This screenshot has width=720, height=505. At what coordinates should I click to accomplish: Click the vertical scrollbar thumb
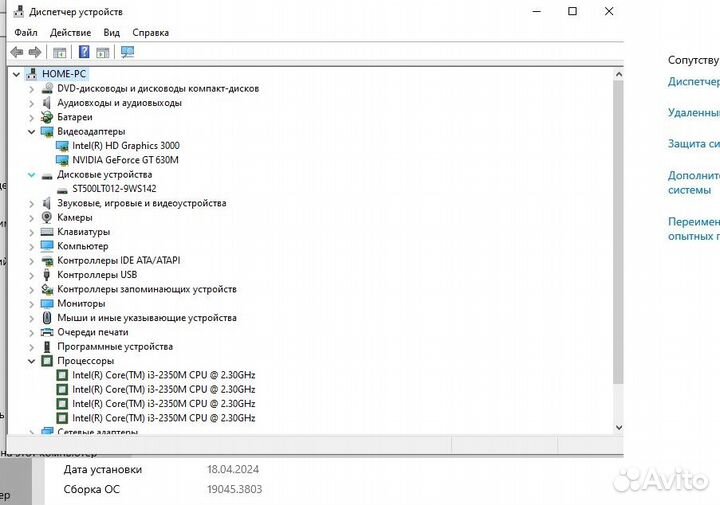pos(619,232)
